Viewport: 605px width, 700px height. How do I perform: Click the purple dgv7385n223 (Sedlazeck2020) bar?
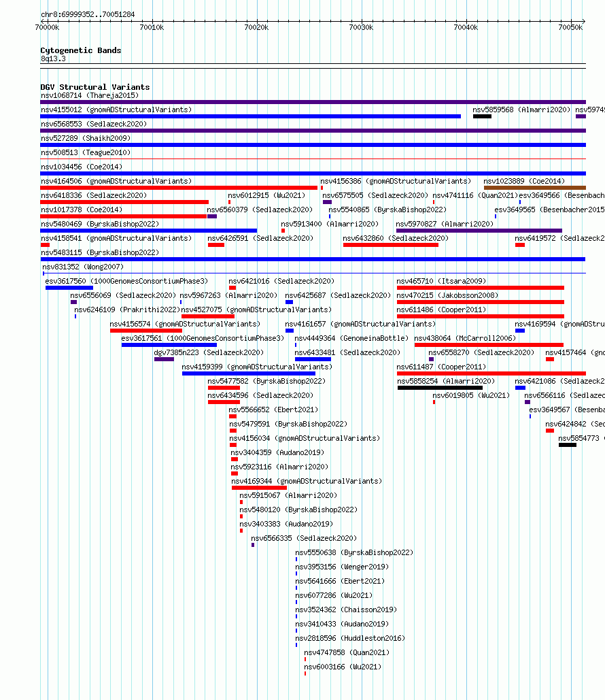click(x=165, y=359)
